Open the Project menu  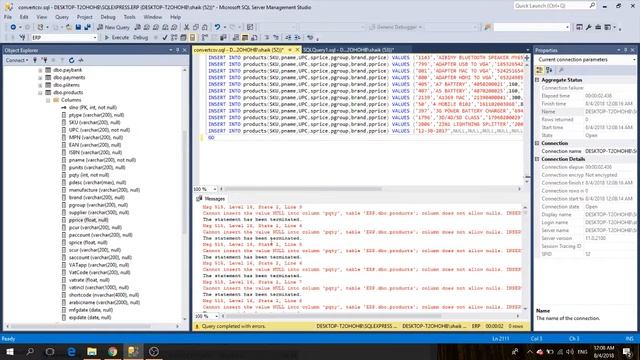[84, 17]
